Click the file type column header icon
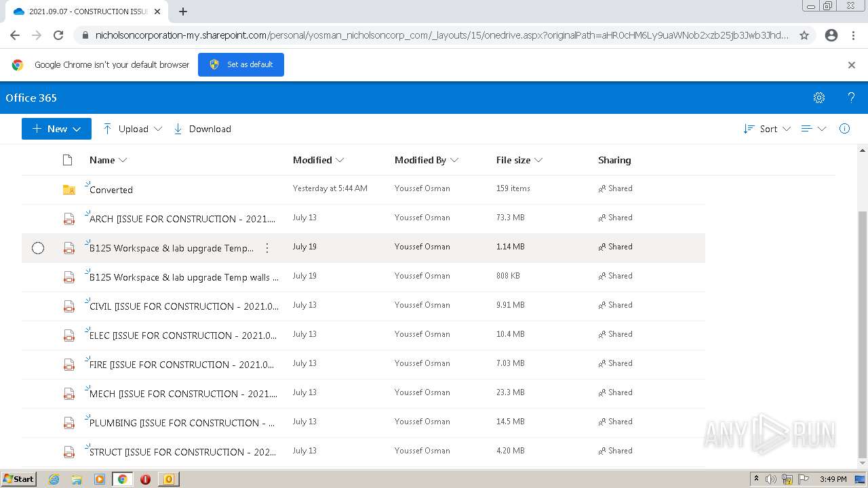 (67, 160)
